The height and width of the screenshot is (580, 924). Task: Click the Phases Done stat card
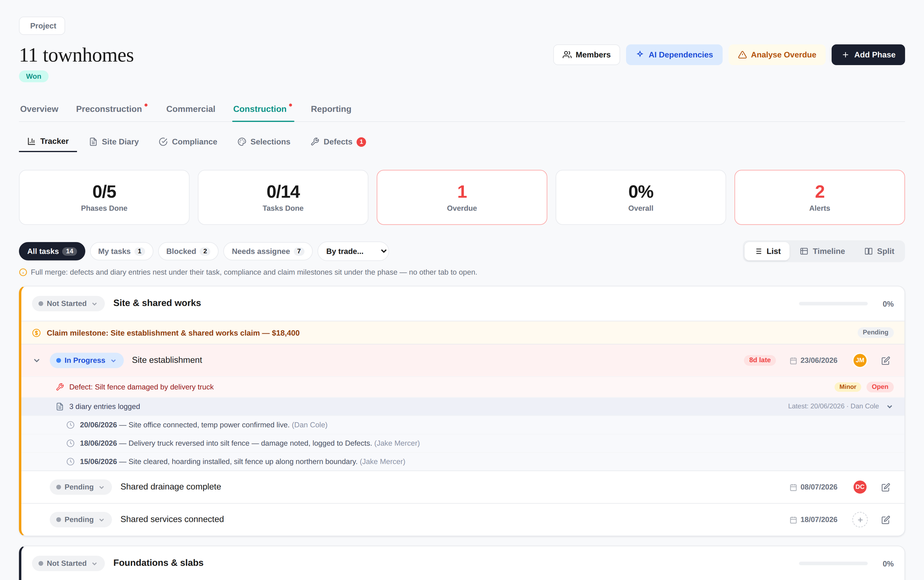(104, 197)
